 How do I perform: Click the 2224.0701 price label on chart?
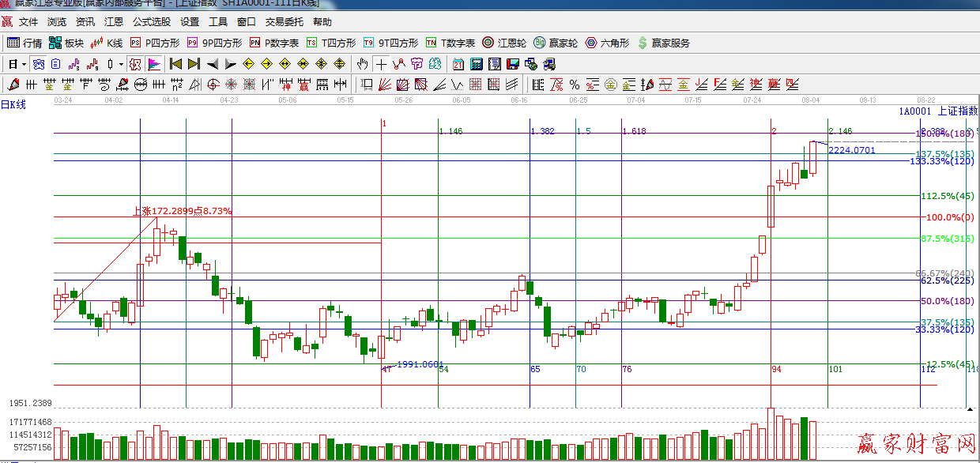click(852, 150)
